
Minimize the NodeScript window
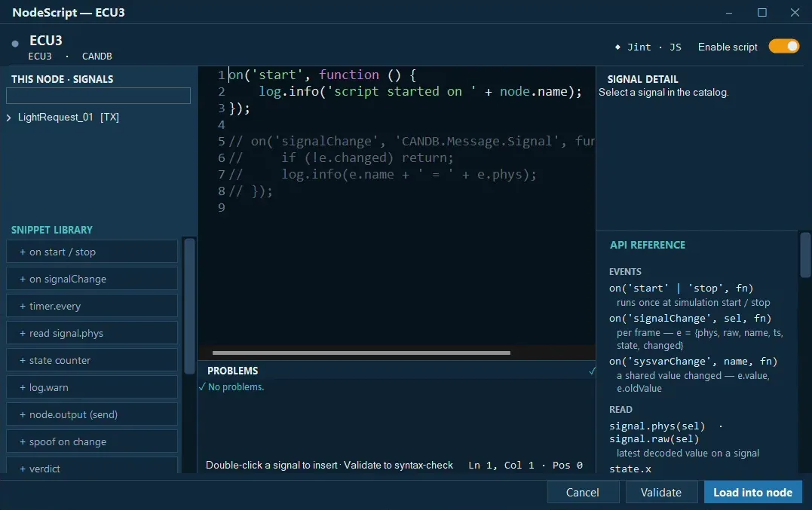(x=728, y=12)
